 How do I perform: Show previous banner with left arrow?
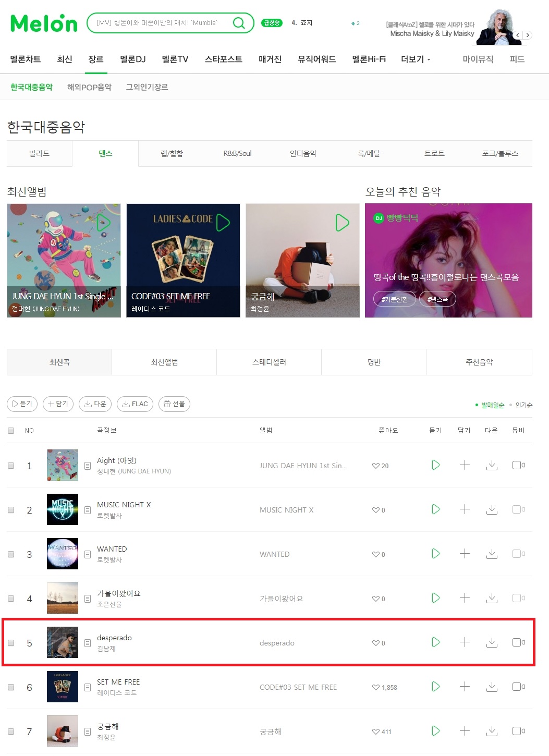517,35
